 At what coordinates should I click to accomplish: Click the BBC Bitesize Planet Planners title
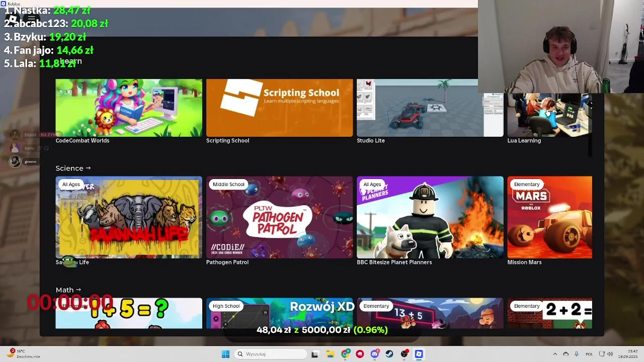click(x=394, y=262)
